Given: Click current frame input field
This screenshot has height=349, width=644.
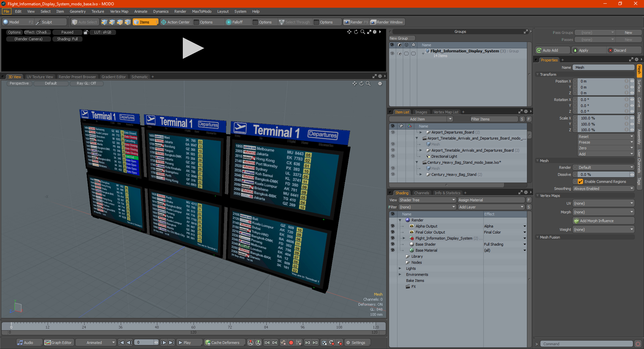Looking at the screenshot, I should [145, 343].
